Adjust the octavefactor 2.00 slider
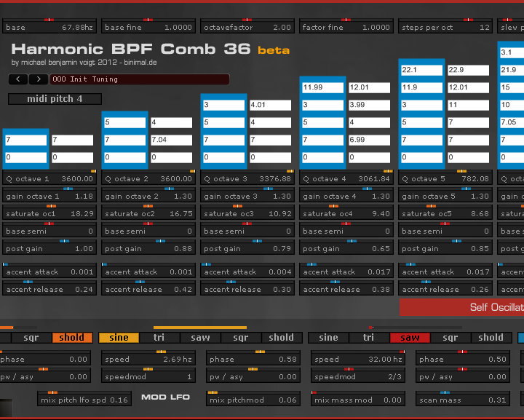Image resolution: width=524 pixels, height=420 pixels. tap(247, 26)
